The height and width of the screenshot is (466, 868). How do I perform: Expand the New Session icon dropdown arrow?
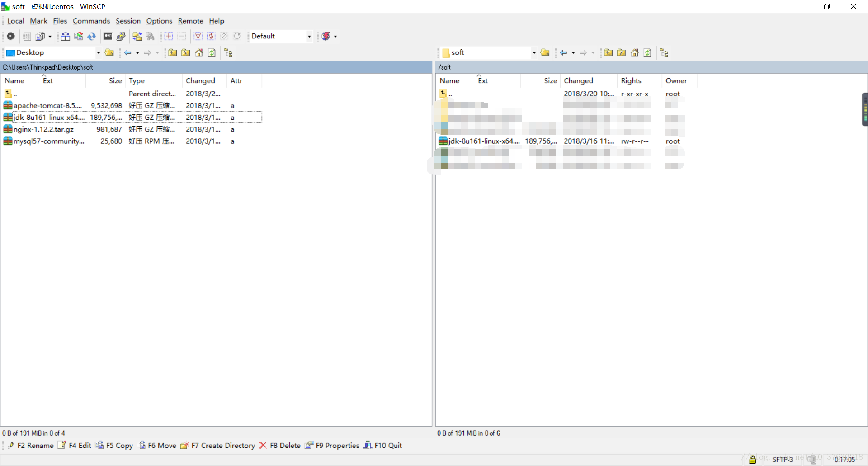pos(335,36)
